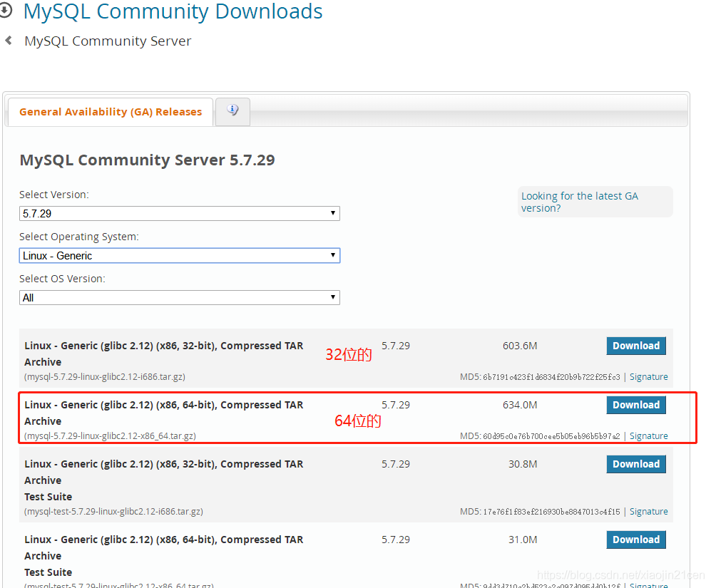The height and width of the screenshot is (588, 711).
Task: Open the Select Version dropdown showing 5.7.29
Action: pos(180,213)
